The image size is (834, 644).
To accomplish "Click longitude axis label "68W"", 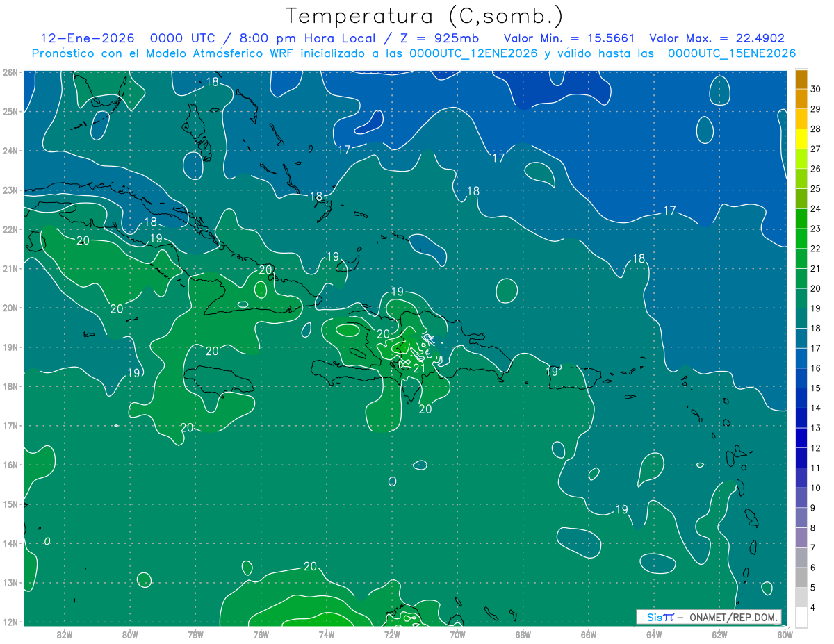I will (523, 634).
